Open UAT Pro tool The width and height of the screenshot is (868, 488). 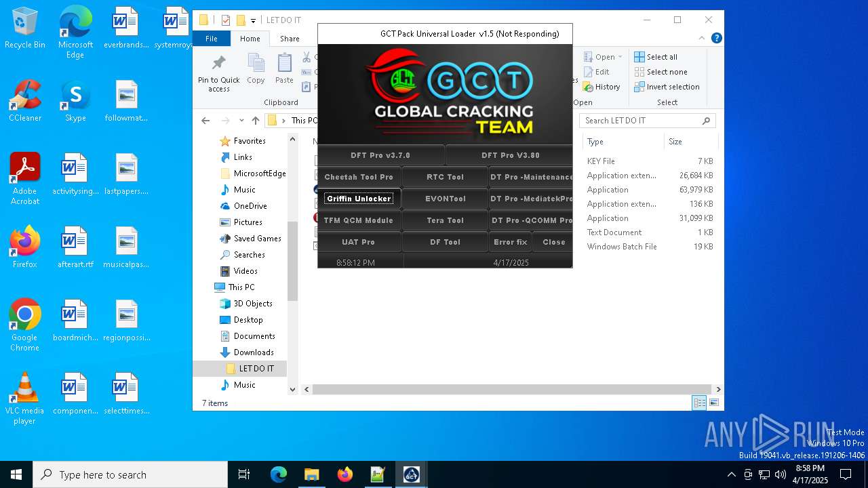click(359, 242)
